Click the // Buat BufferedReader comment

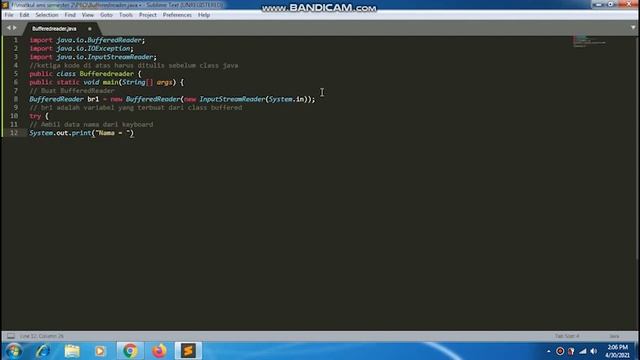(x=72, y=91)
